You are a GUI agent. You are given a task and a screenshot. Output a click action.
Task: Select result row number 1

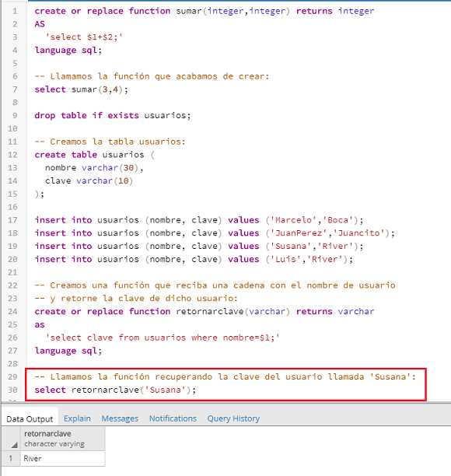(11, 458)
